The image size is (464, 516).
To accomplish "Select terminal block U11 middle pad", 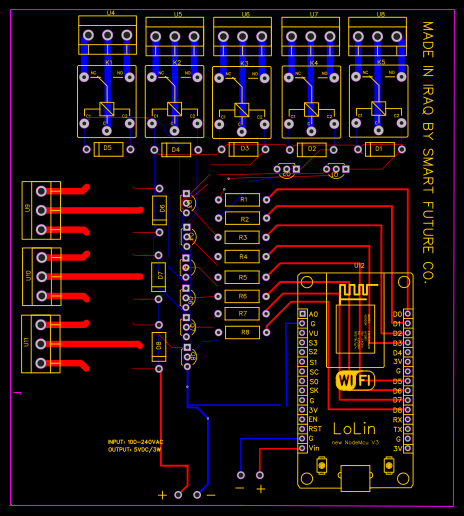I will 41,344.
